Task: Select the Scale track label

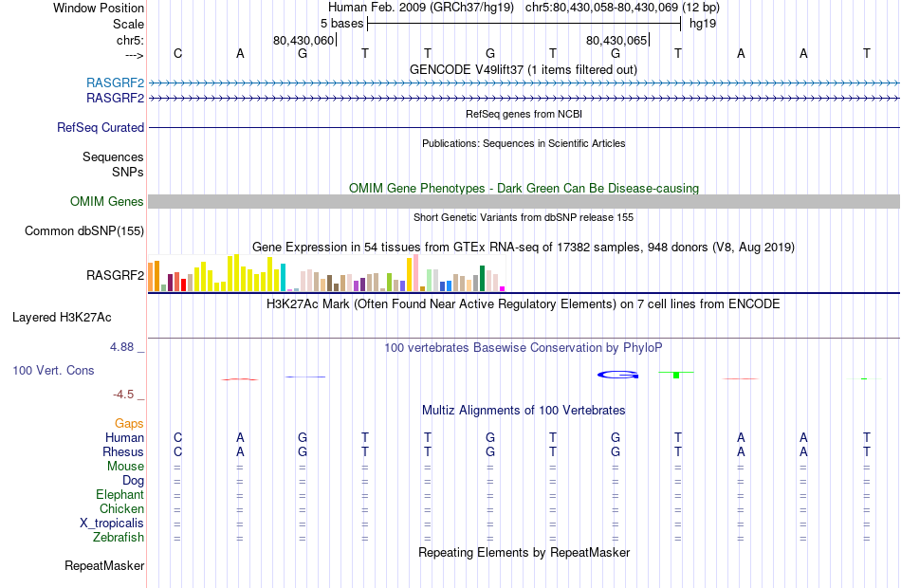Action: pyautogui.click(x=128, y=24)
